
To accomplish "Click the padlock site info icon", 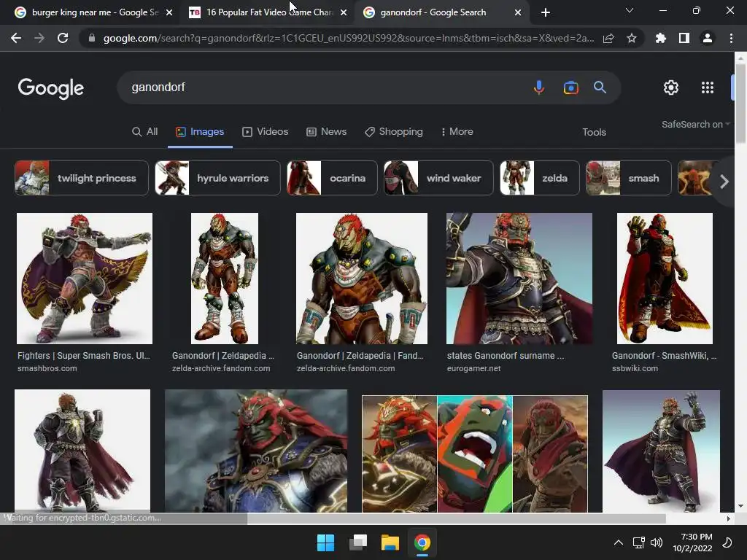I will click(x=92, y=38).
